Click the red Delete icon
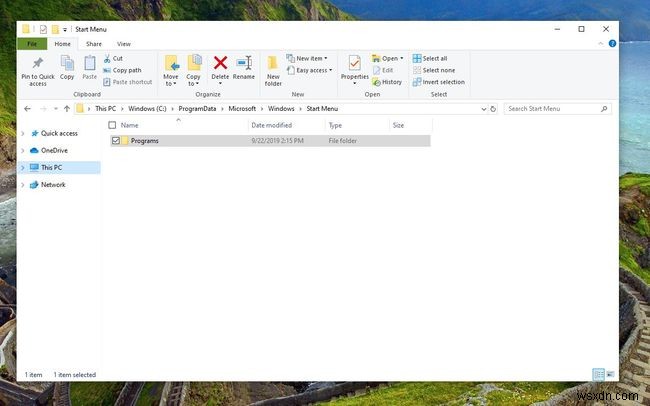The height and width of the screenshot is (406, 650). coord(220,63)
